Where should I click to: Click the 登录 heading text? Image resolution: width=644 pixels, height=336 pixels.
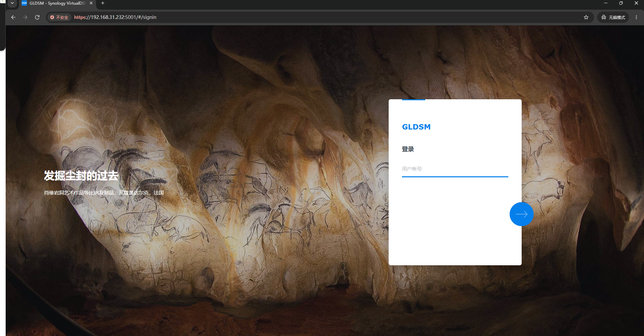(x=408, y=149)
